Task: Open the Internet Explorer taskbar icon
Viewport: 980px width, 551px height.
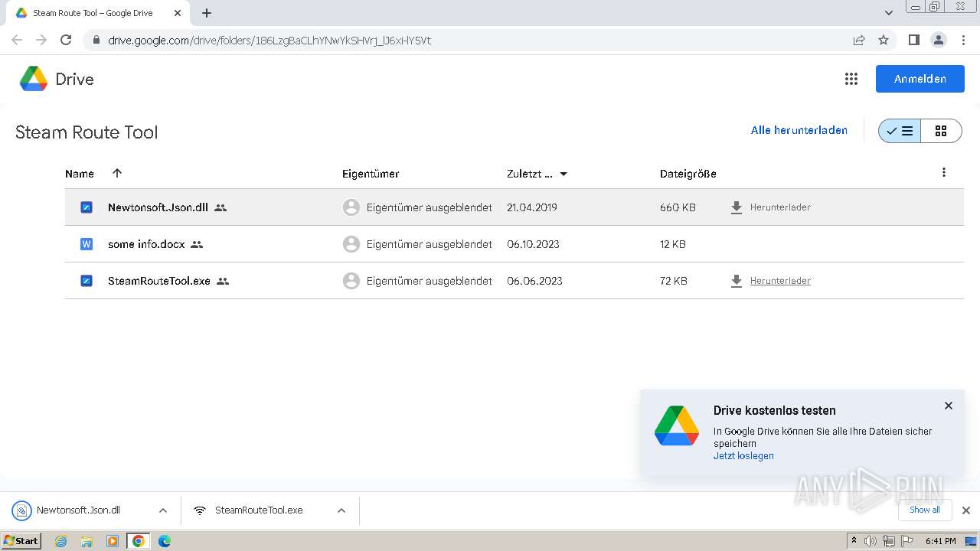Action: [x=61, y=541]
